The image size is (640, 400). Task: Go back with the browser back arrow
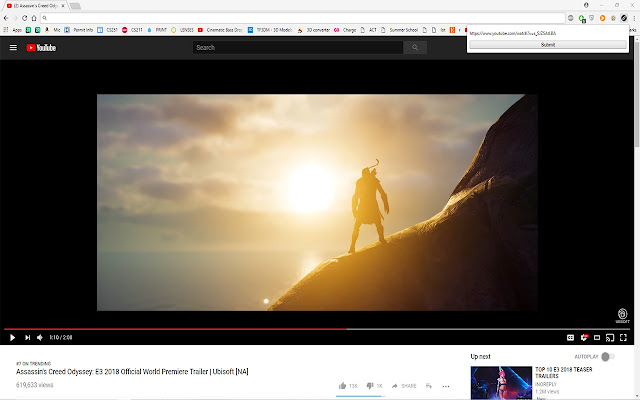tap(6, 18)
